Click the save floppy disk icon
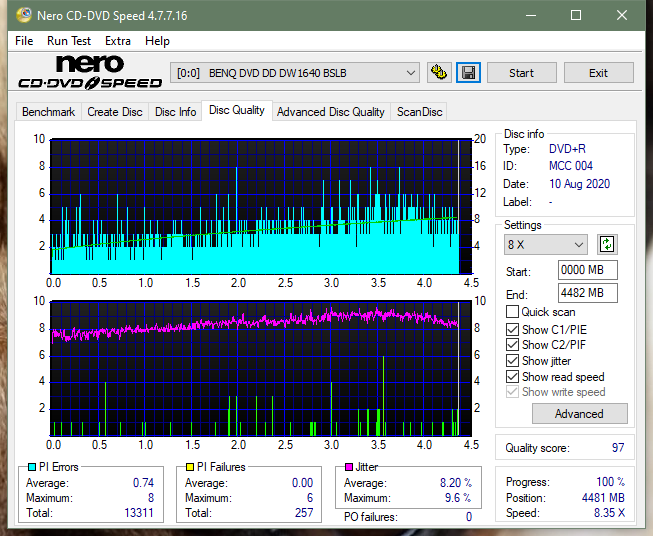This screenshot has width=653, height=536. tap(469, 73)
